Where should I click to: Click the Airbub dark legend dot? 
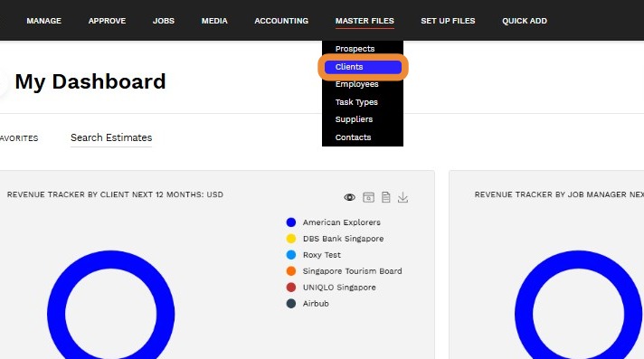[x=290, y=304]
